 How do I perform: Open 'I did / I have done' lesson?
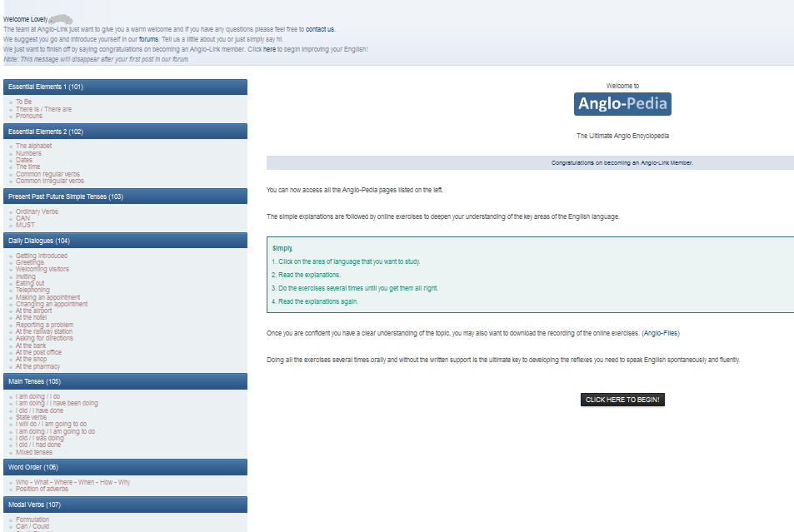pos(39,411)
